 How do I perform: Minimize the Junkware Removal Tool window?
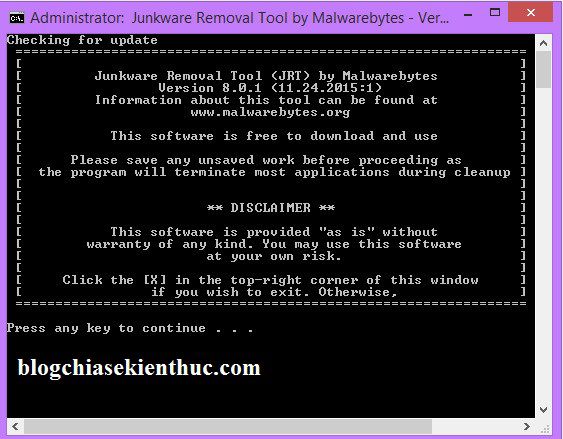[x=468, y=14]
